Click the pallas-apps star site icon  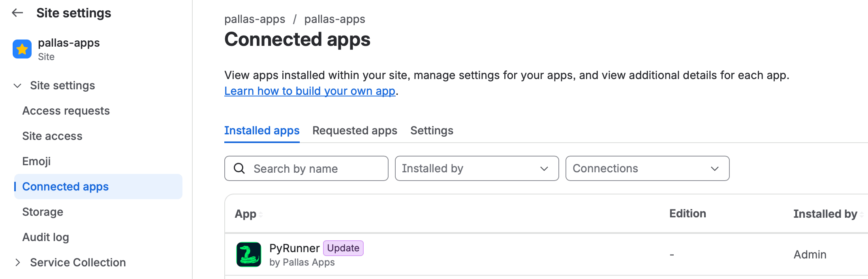tap(22, 49)
